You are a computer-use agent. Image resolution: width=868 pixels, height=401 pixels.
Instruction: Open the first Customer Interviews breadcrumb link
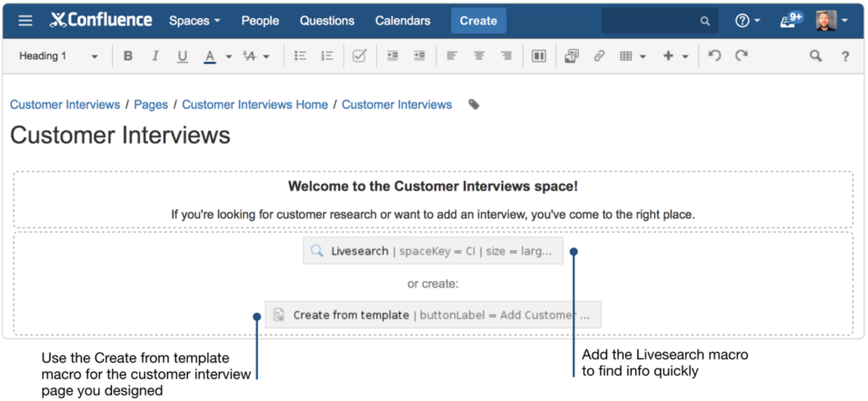point(65,105)
